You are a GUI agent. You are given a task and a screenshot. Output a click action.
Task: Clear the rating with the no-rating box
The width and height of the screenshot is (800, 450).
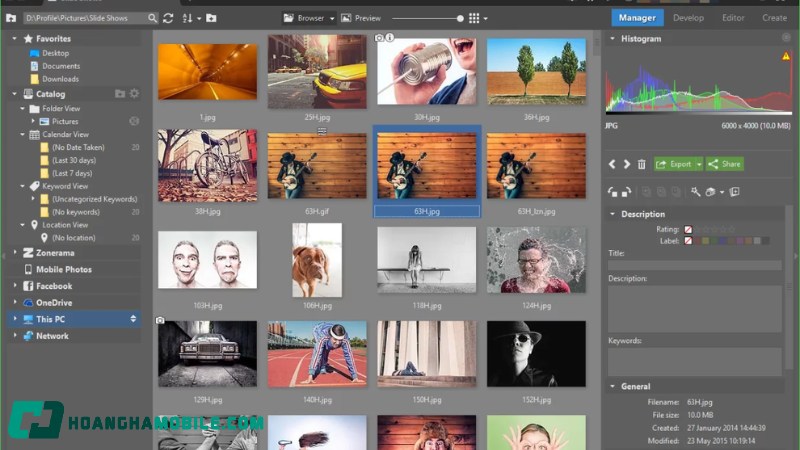pos(688,229)
